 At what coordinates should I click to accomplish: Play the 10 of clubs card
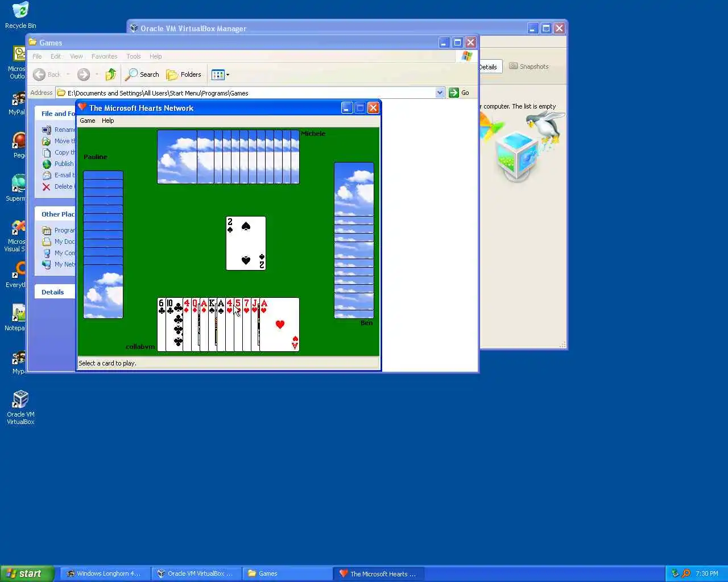coord(174,325)
